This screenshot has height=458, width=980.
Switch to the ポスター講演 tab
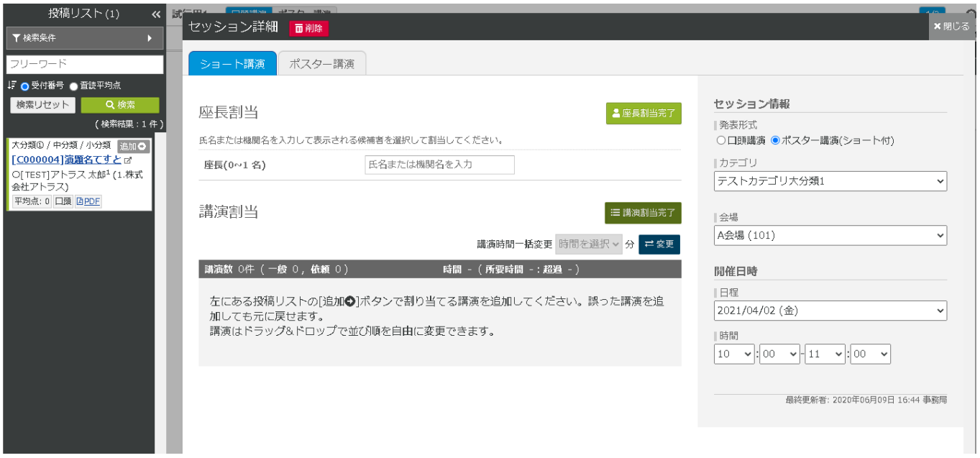click(x=321, y=63)
